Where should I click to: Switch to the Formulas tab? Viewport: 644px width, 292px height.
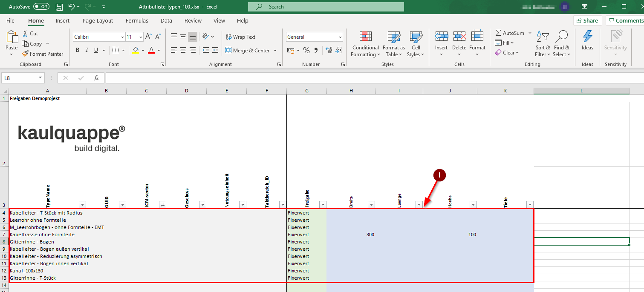click(x=137, y=20)
